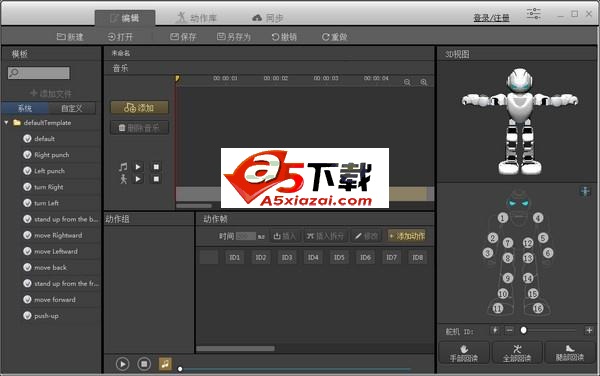Click the 保存 toolbar button
The width and height of the screenshot is (600, 376).
click(x=183, y=37)
